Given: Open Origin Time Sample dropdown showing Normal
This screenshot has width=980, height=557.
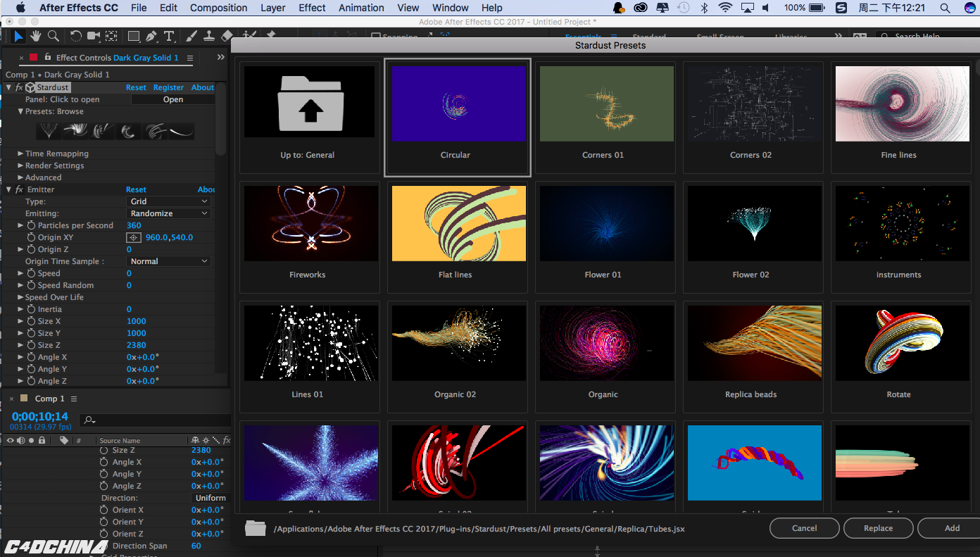Looking at the screenshot, I should pos(169,261).
